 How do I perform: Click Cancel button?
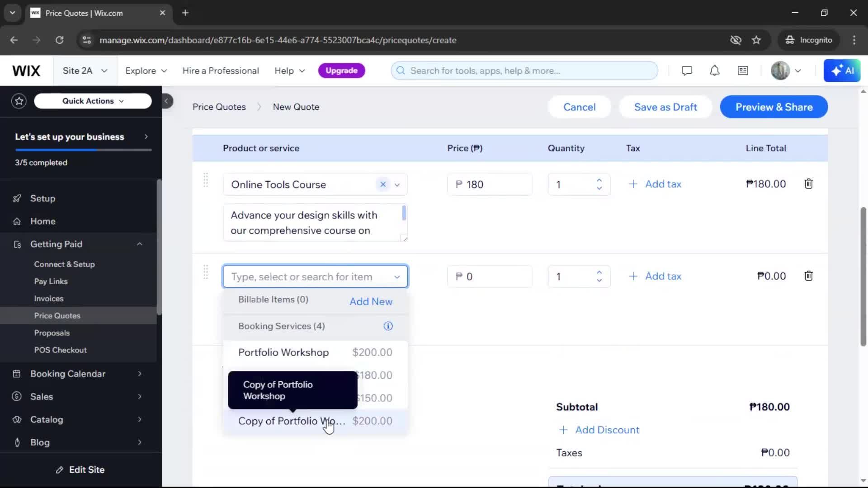click(579, 107)
